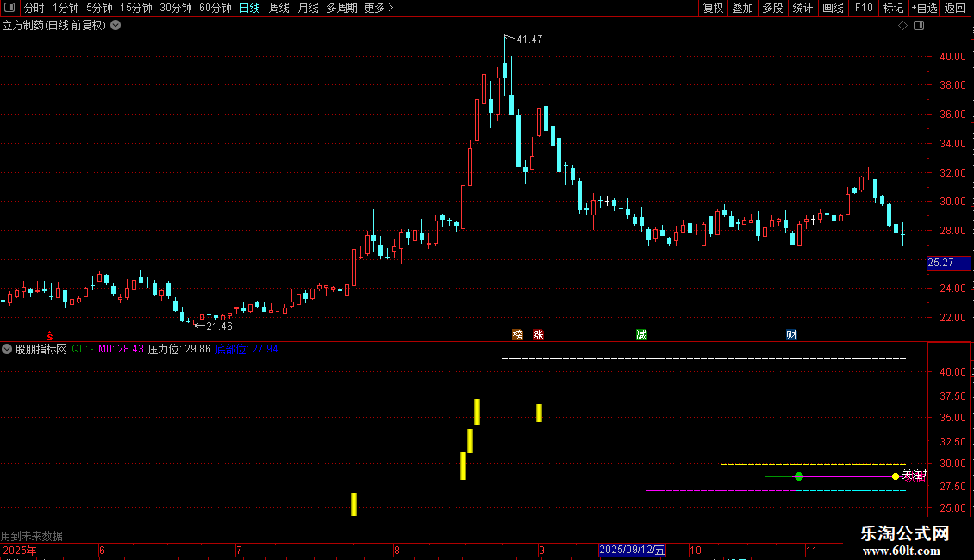Click month 10 on the timeline
974x560 pixels.
click(x=695, y=550)
